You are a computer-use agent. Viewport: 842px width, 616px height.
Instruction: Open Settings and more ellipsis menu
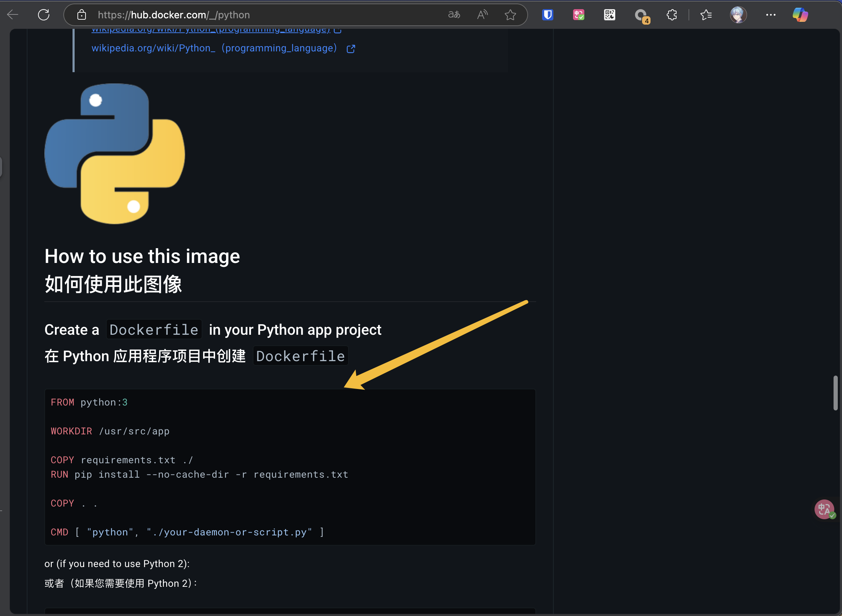point(771,15)
